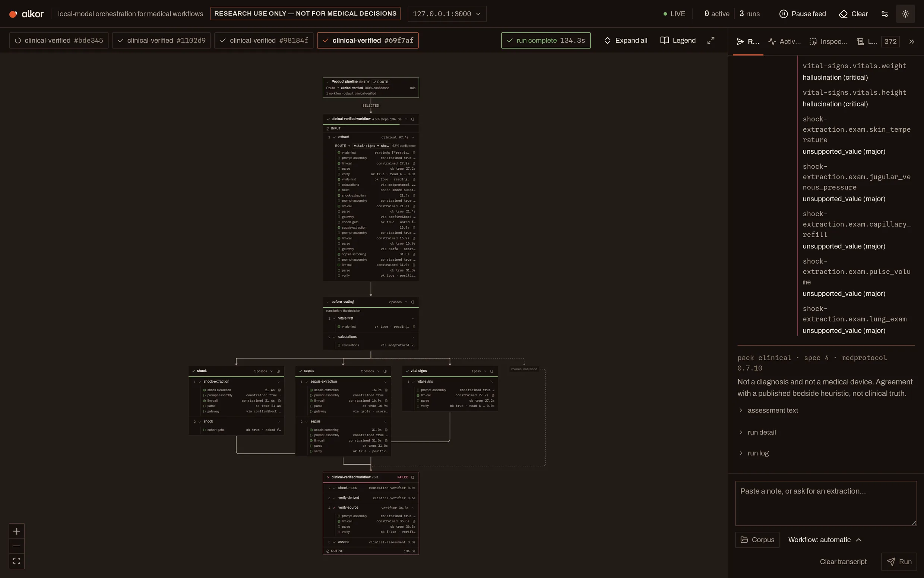Click the note textarea resize handle
This screenshot has width=924, height=578.
click(914, 523)
